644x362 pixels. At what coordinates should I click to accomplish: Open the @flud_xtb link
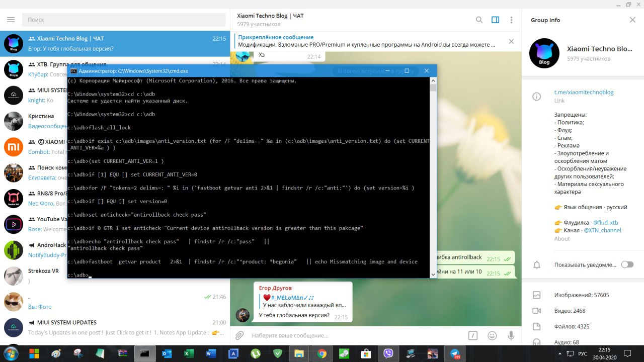pos(605,222)
